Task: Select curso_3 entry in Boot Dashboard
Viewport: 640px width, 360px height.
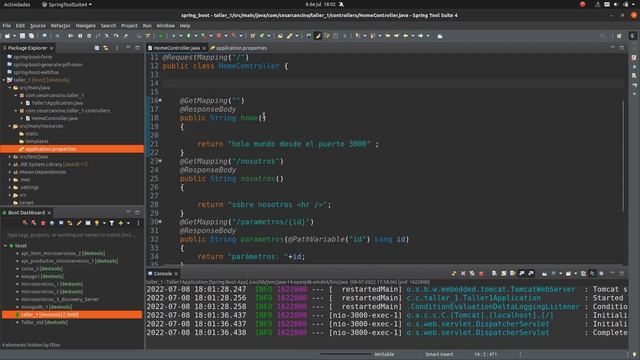Action: (x=42, y=269)
